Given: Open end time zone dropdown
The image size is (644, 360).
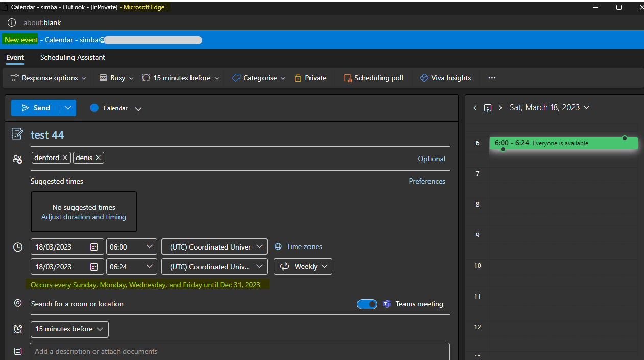Looking at the screenshot, I should [x=214, y=267].
